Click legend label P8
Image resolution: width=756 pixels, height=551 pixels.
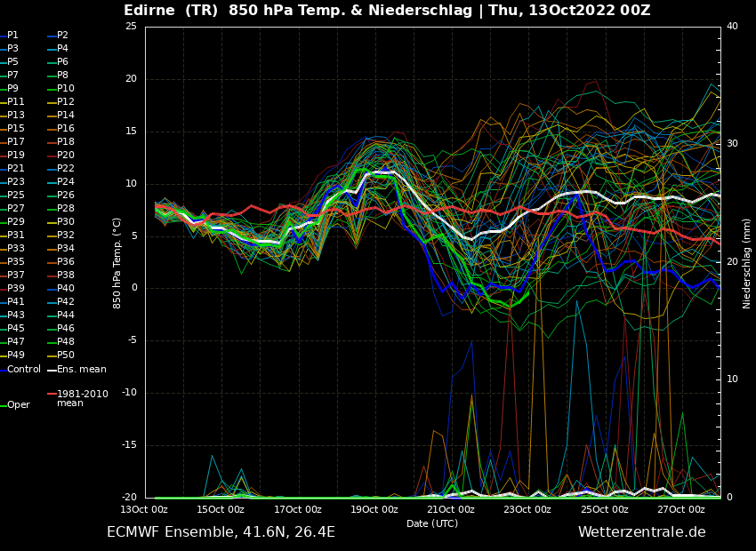[62, 76]
